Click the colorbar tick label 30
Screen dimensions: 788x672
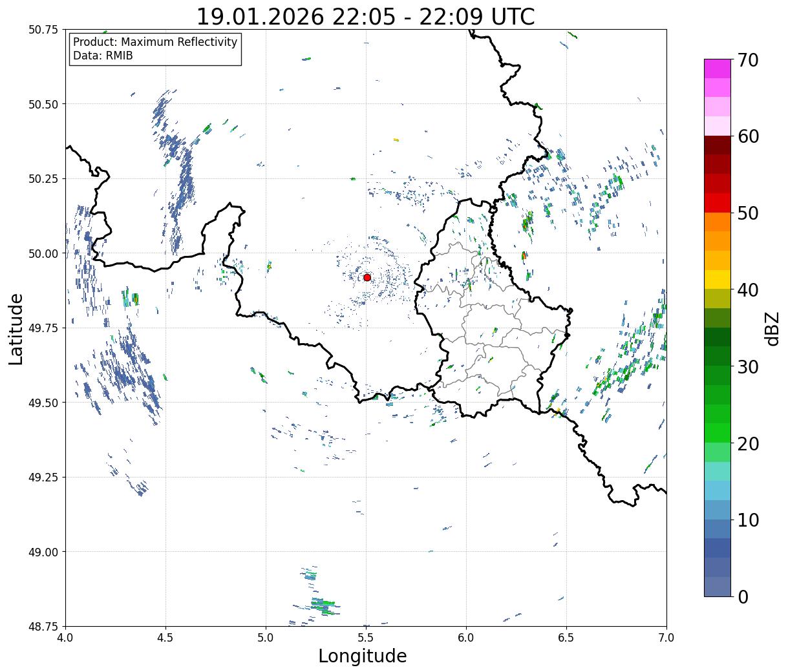pyautogui.click(x=748, y=366)
